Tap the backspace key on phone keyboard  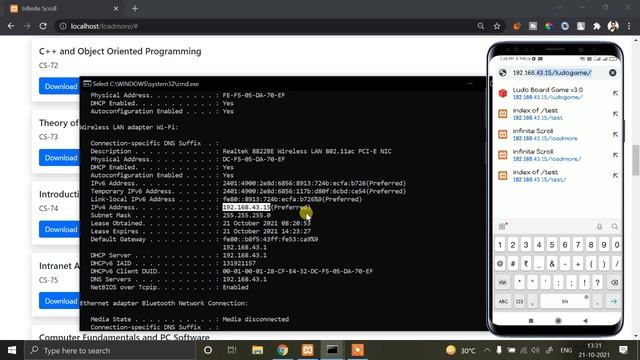click(614, 282)
